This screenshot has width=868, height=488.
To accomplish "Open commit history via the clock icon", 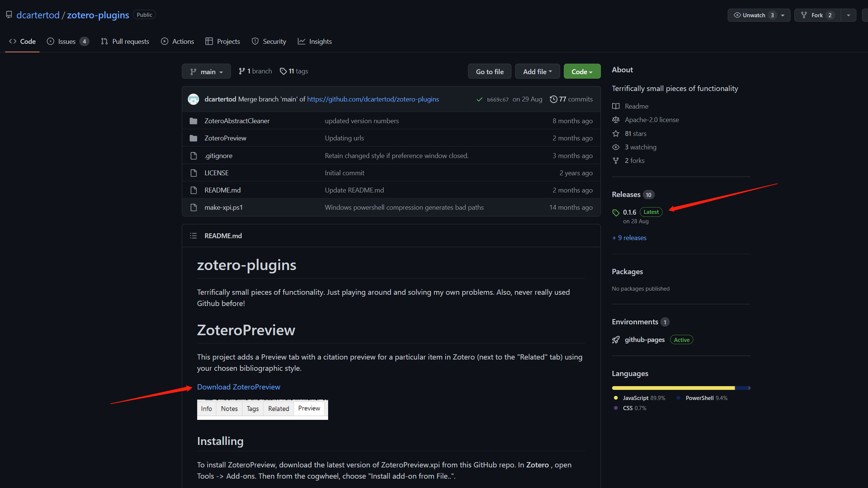I will tap(554, 99).
